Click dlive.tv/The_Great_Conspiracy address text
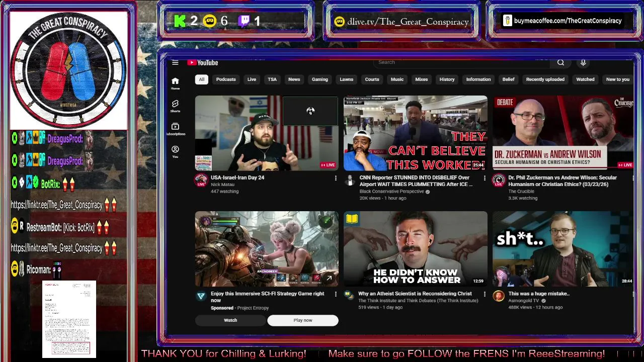 (x=408, y=22)
